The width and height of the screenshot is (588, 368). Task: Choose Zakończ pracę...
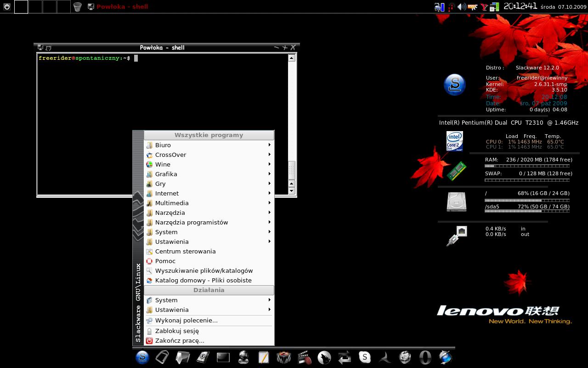click(x=209, y=340)
